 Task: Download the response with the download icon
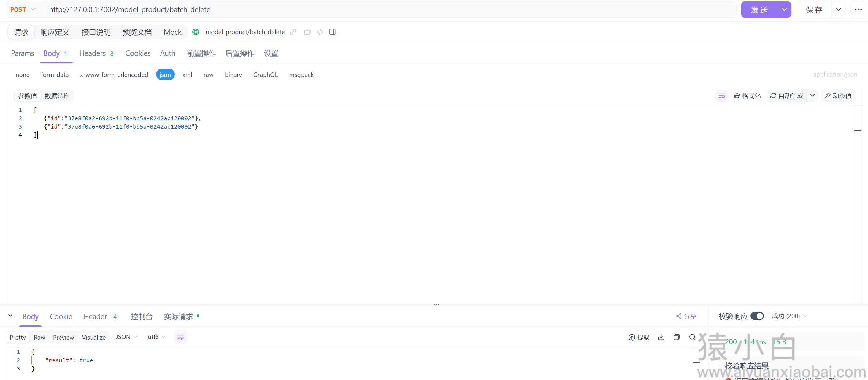point(661,337)
